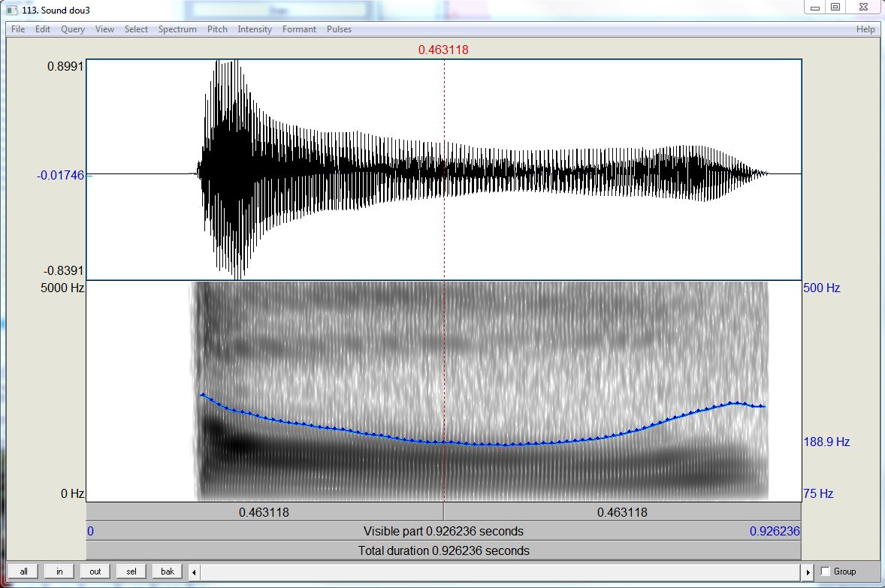Toggle the Group checkbox
The height and width of the screenshot is (588, 885).
(x=825, y=571)
